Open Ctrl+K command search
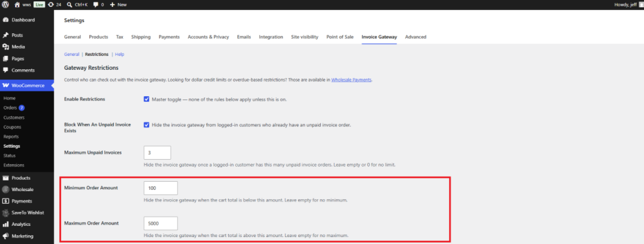Image resolution: width=644 pixels, height=244 pixels. [x=77, y=4]
